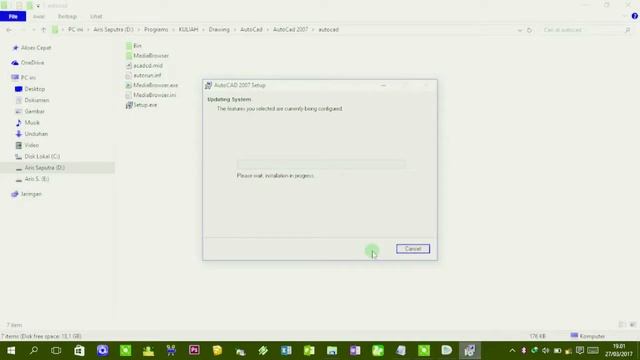Open the Windows Start menu
The width and height of the screenshot is (640, 360).
click(11, 351)
